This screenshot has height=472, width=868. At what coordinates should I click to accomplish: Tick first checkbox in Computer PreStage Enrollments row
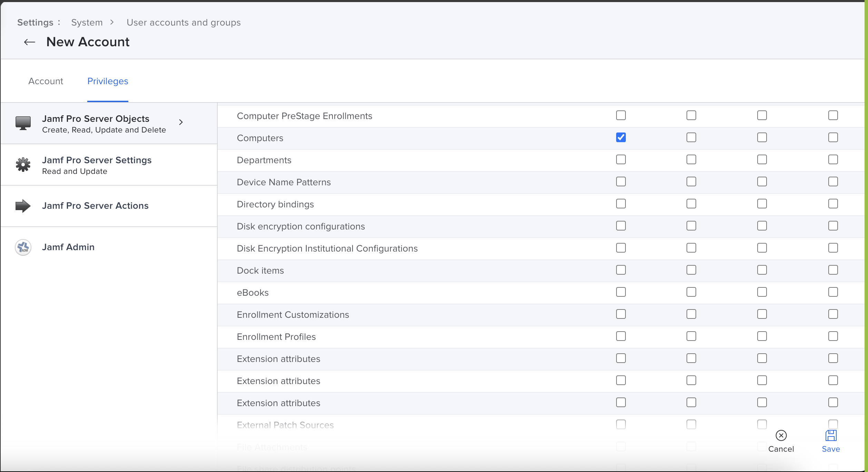(x=621, y=115)
